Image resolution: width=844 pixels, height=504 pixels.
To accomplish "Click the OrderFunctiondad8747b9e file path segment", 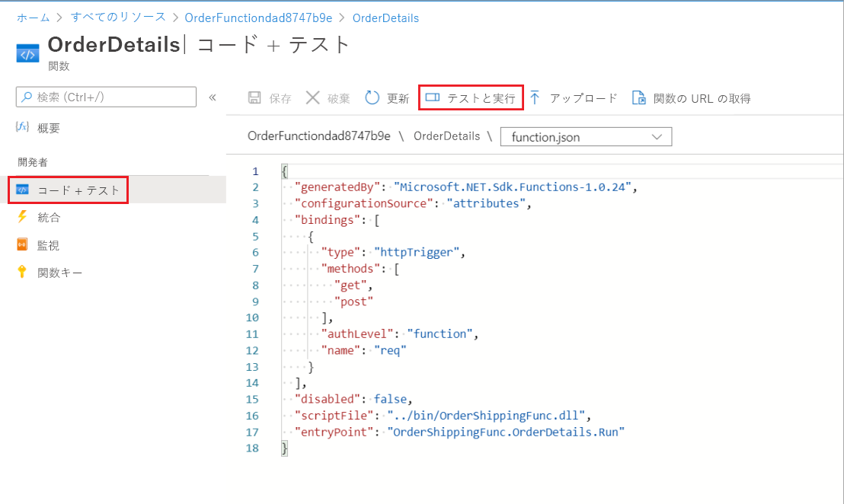I will (x=318, y=136).
